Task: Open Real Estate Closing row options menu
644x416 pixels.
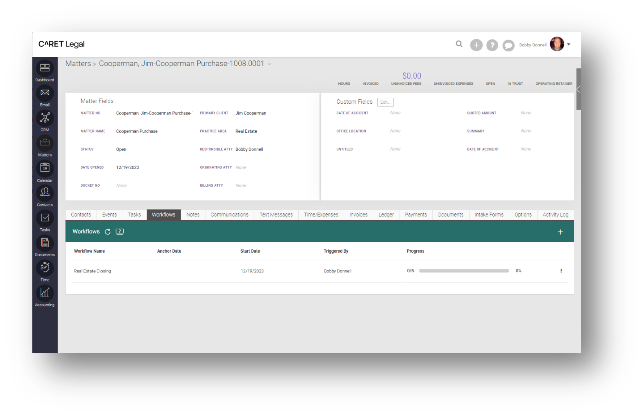Action: (x=561, y=271)
